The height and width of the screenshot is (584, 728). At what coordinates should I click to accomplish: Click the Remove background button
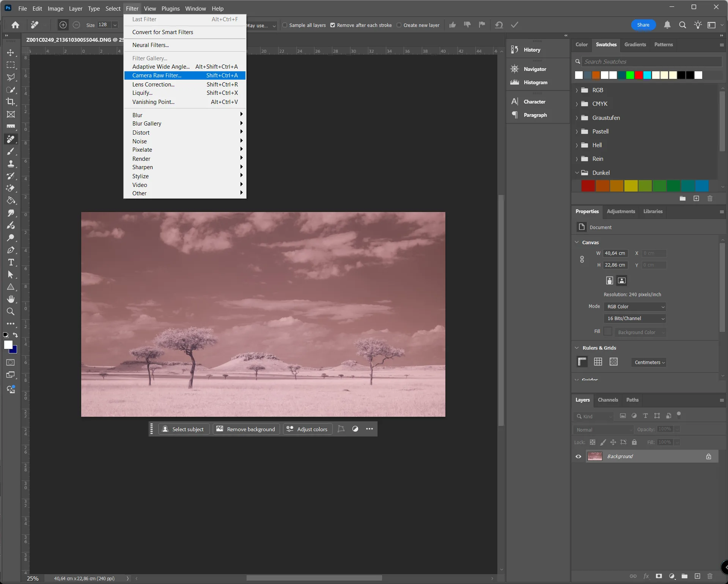point(246,429)
